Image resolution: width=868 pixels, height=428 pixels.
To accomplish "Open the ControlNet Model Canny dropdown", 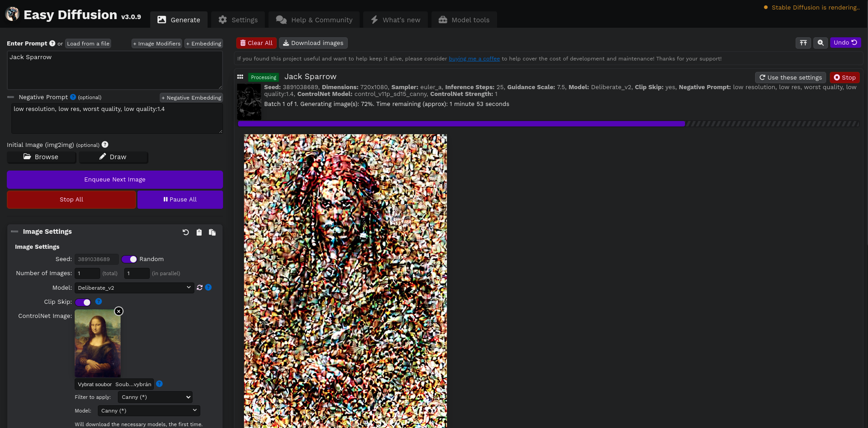I will click(x=148, y=411).
